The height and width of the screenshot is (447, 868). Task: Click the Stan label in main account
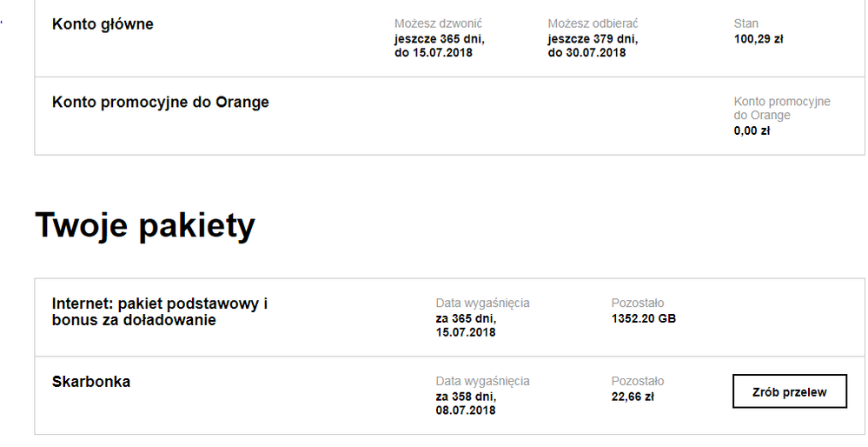pyautogui.click(x=745, y=23)
